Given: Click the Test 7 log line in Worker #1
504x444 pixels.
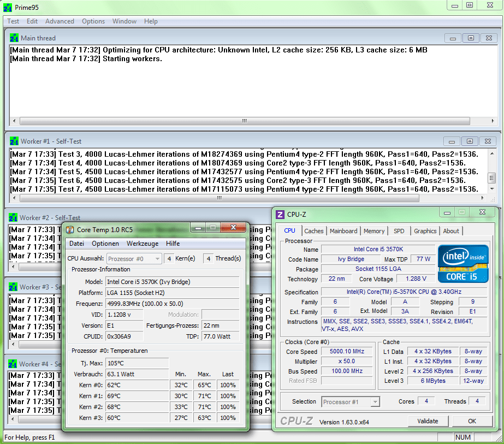Looking at the screenshot, I should click(244, 189).
